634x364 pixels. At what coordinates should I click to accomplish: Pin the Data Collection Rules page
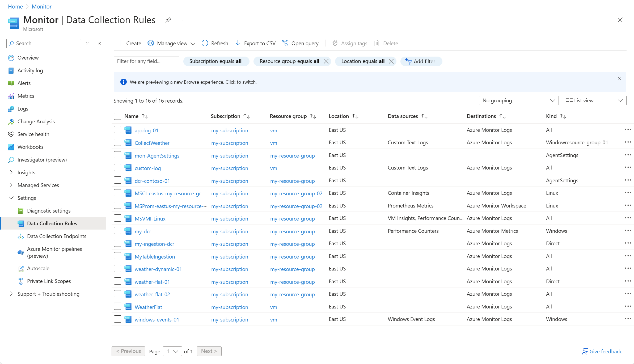click(x=168, y=20)
